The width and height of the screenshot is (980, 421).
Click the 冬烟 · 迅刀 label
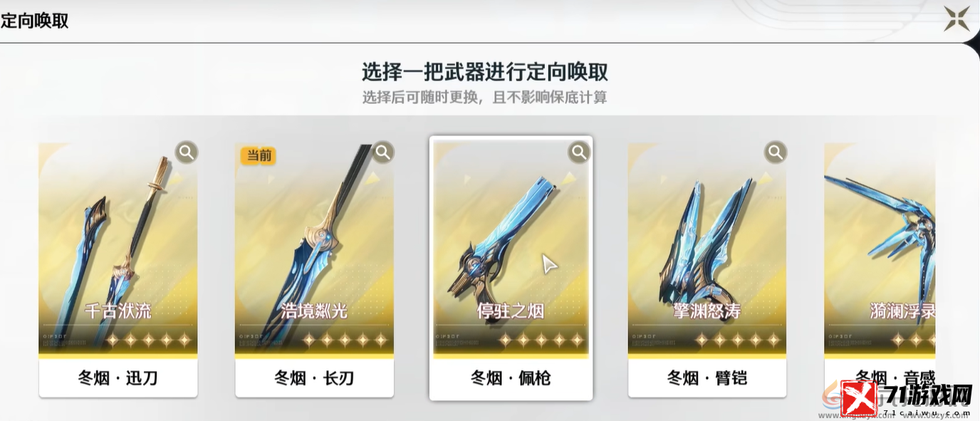[118, 378]
